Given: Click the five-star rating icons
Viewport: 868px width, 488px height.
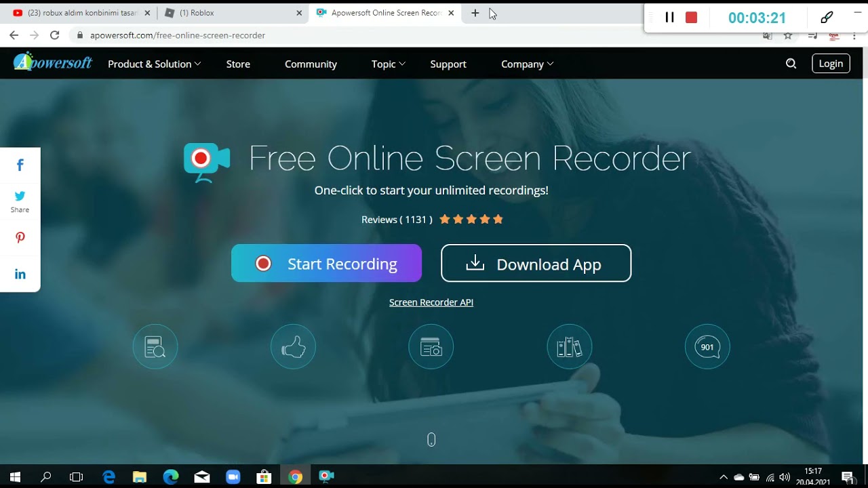Looking at the screenshot, I should (x=471, y=219).
